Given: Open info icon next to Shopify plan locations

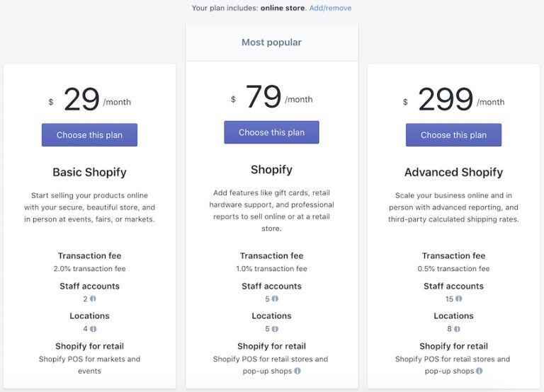Looking at the screenshot, I should coord(275,329).
